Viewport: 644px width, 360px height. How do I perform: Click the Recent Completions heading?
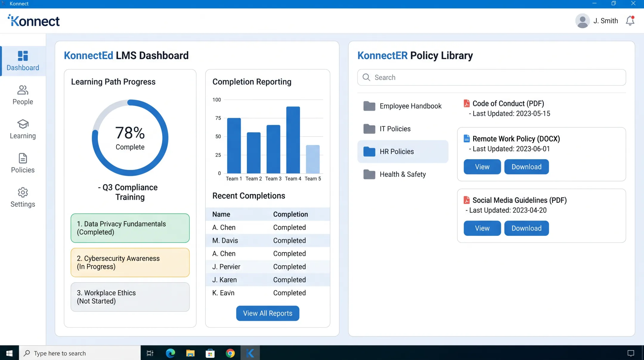[249, 196]
